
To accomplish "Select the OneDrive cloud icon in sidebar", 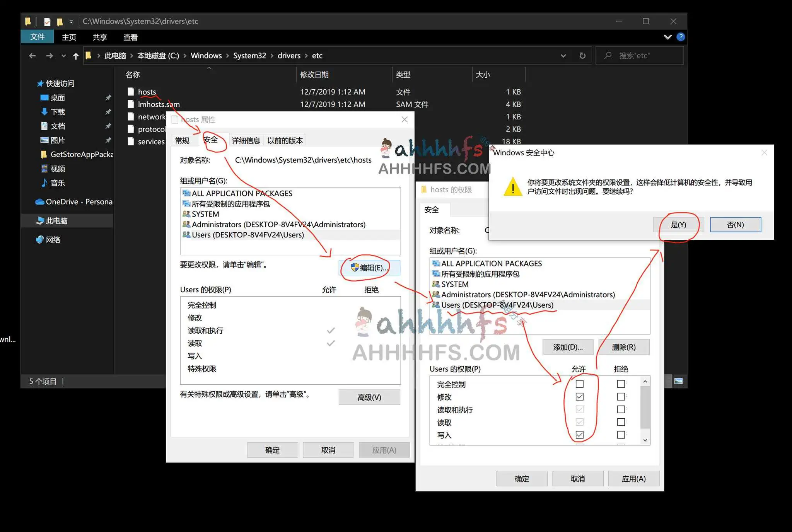I will click(x=39, y=201).
